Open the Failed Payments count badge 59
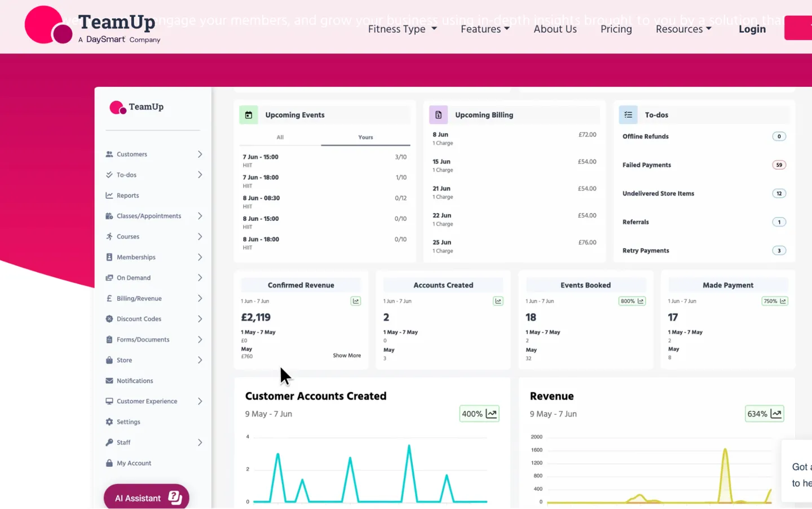812x509 pixels. tap(779, 165)
